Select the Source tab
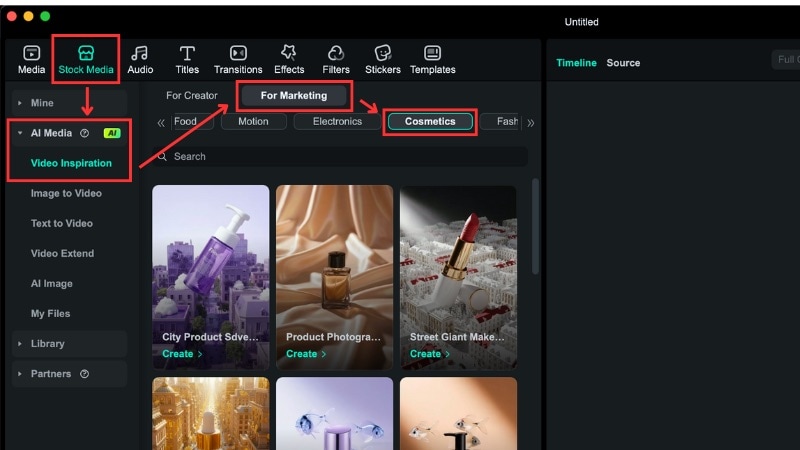 coord(623,63)
